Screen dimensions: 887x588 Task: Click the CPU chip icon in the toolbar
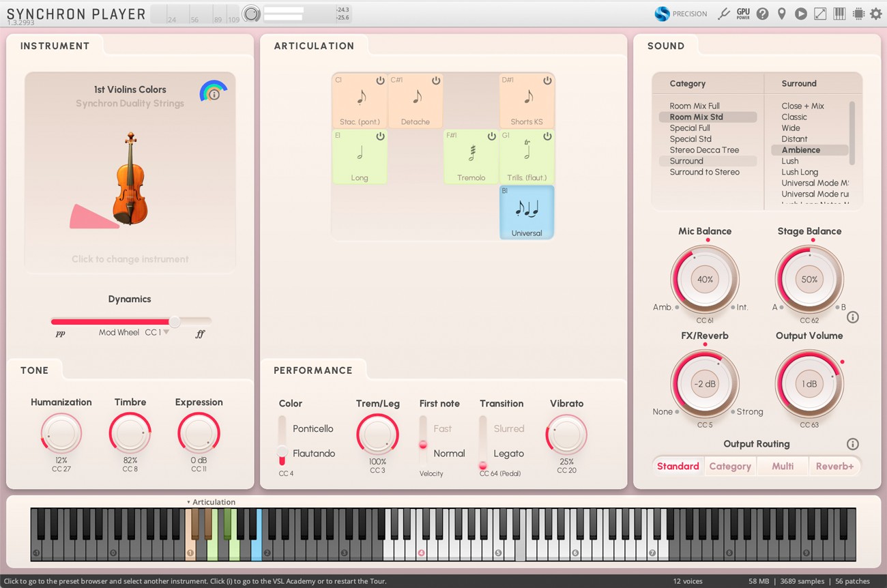click(858, 14)
